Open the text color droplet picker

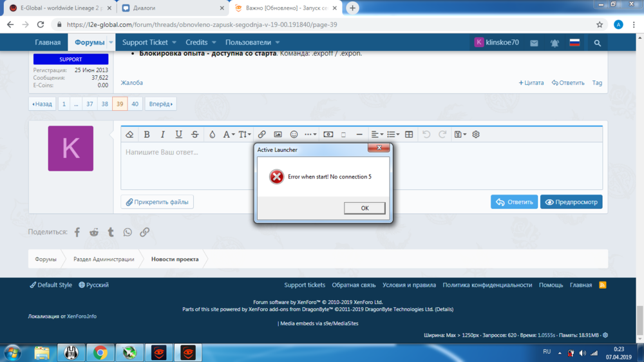pos(212,135)
